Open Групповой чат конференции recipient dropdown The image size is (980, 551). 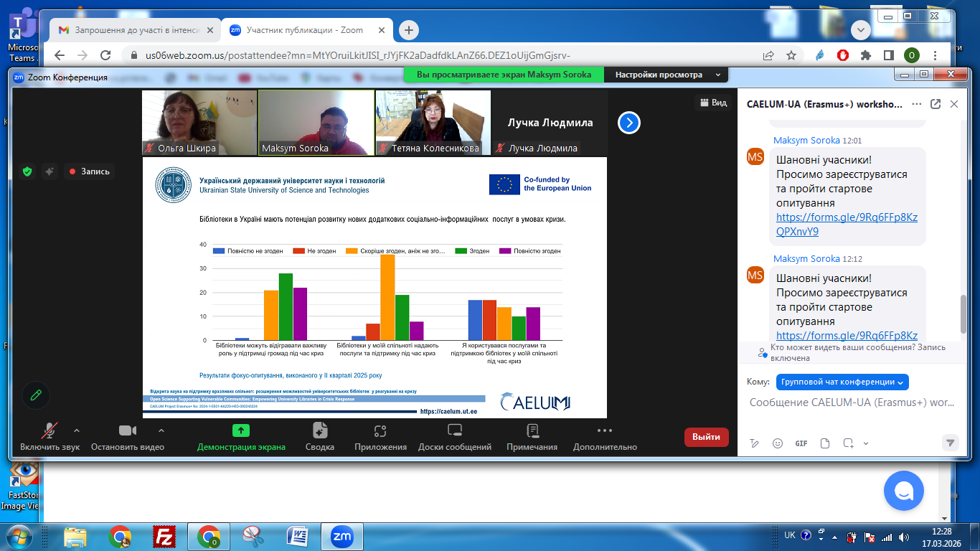point(842,382)
